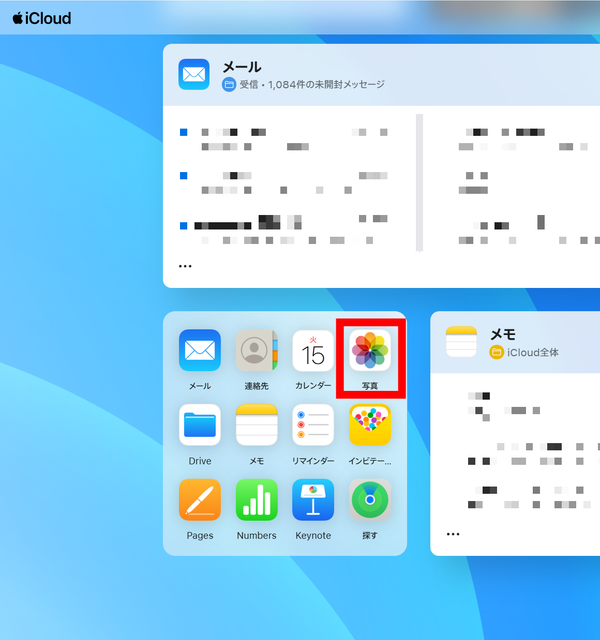Open the メモ widget three-dot more menu
The width and height of the screenshot is (600, 640).
coord(453,534)
